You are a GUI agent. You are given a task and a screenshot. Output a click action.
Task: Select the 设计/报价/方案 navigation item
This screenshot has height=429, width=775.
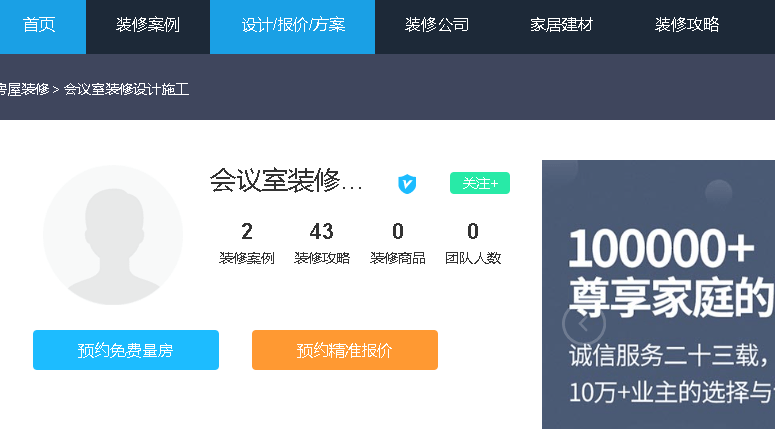293,25
